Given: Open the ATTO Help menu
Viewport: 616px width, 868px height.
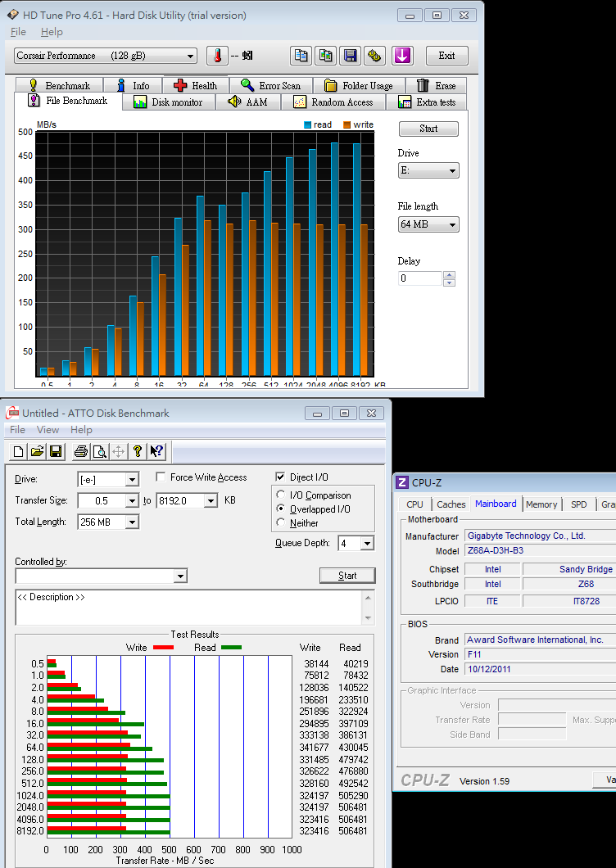Looking at the screenshot, I should (x=81, y=430).
